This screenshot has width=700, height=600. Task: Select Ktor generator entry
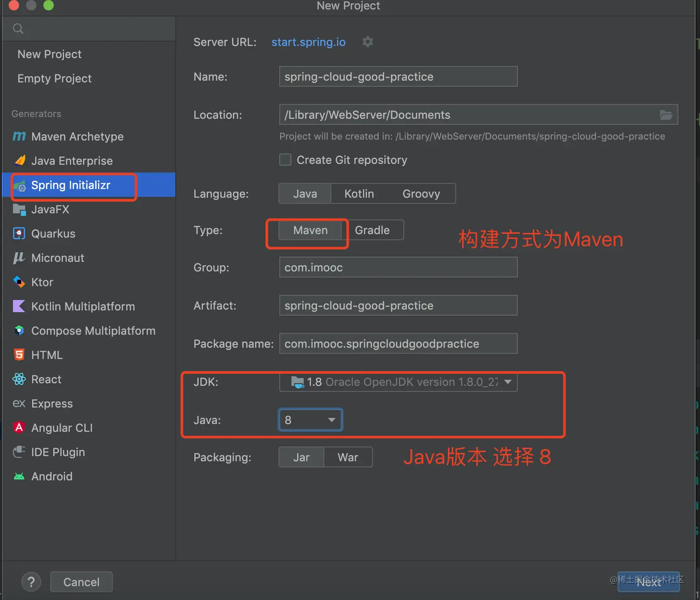click(x=89, y=282)
